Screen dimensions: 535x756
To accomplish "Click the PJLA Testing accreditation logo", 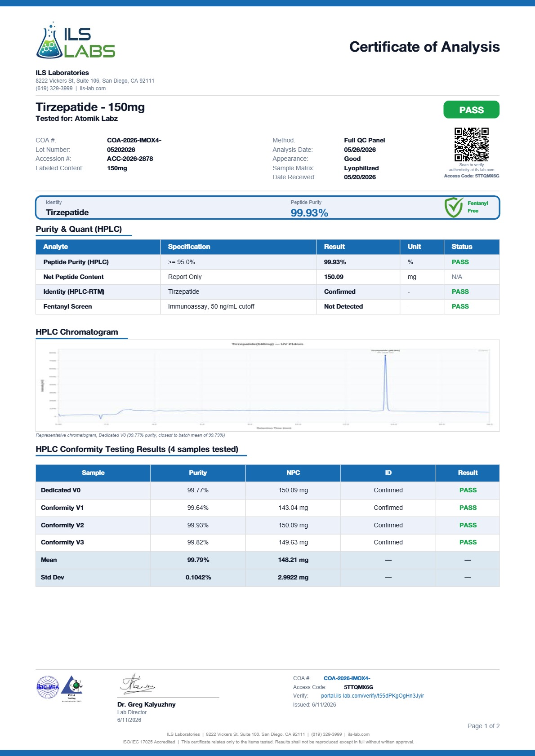I will click(x=71, y=688).
